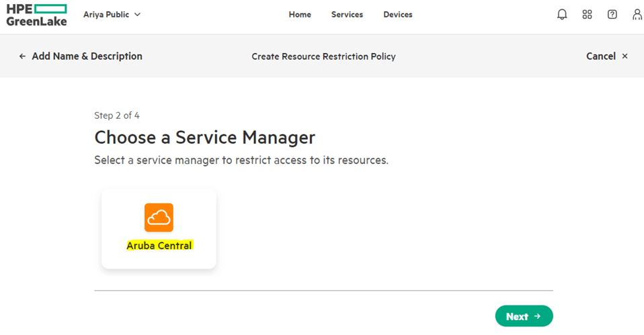Return to Add Name & Description step
644x335 pixels.
pyautogui.click(x=87, y=56)
